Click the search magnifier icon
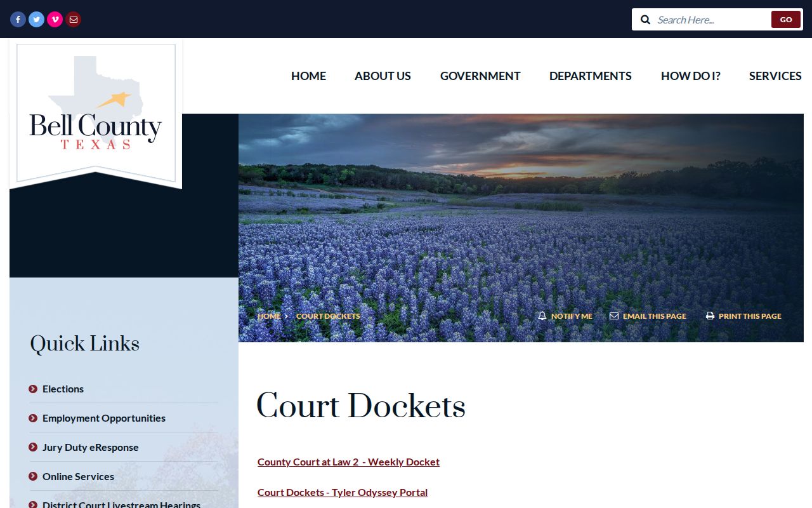The width and height of the screenshot is (812, 508). coord(645,20)
